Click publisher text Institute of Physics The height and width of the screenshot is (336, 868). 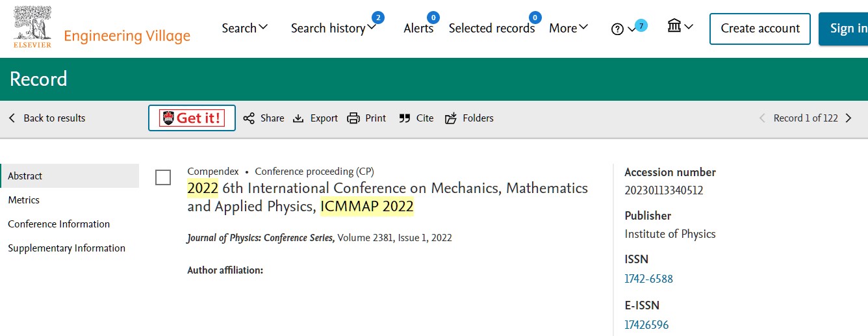[x=670, y=234]
